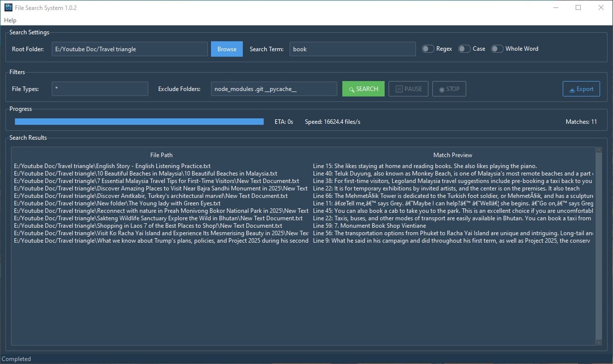Screen dimensions: 613x364
Task: Click the pause icon on the PAUSE button
Action: click(x=399, y=89)
